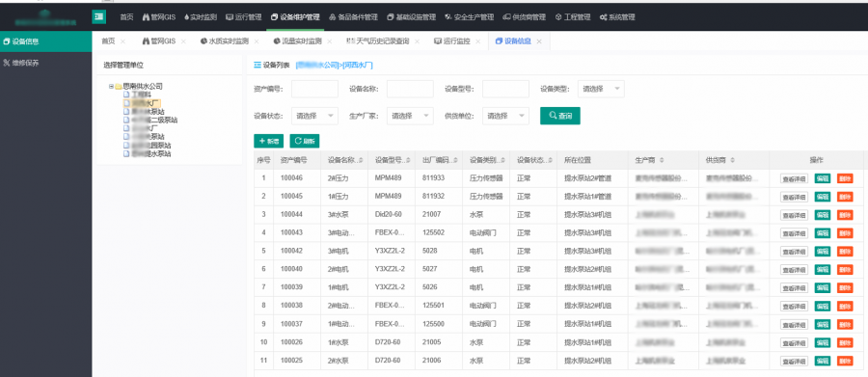
Task: Open the 设备状态 dropdown
Action: tap(314, 116)
